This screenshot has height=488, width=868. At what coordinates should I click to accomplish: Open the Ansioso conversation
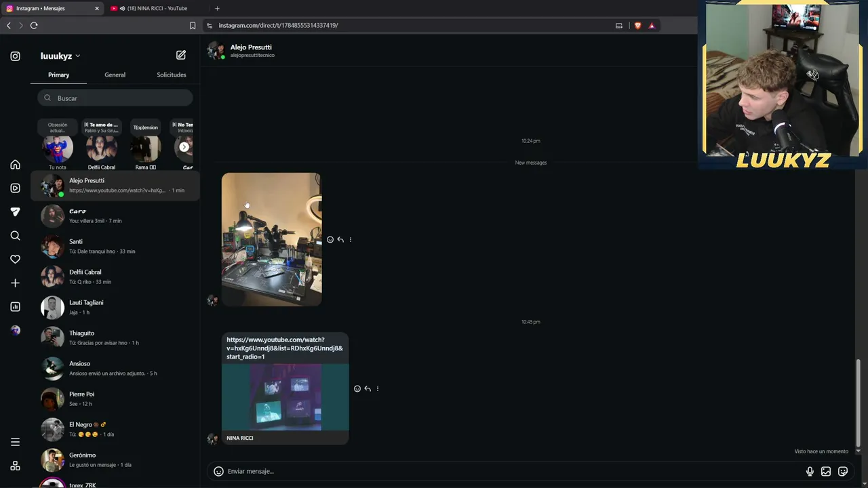pos(115,368)
